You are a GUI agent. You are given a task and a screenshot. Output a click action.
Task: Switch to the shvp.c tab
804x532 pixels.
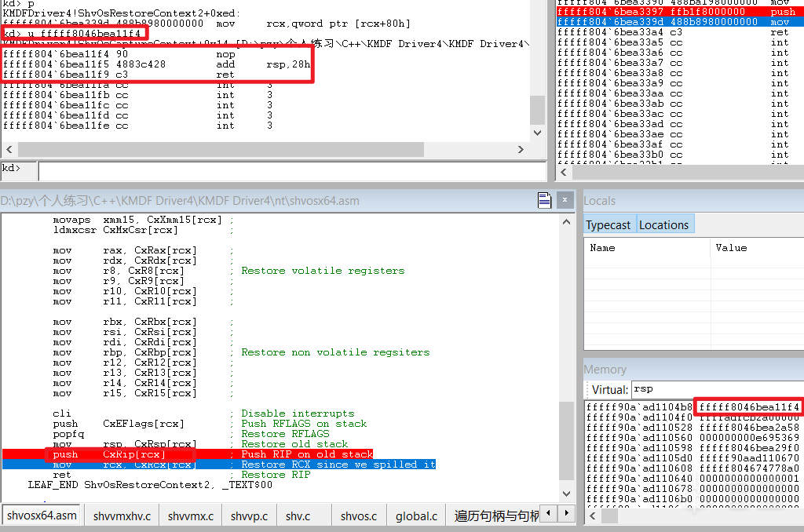[x=249, y=516]
